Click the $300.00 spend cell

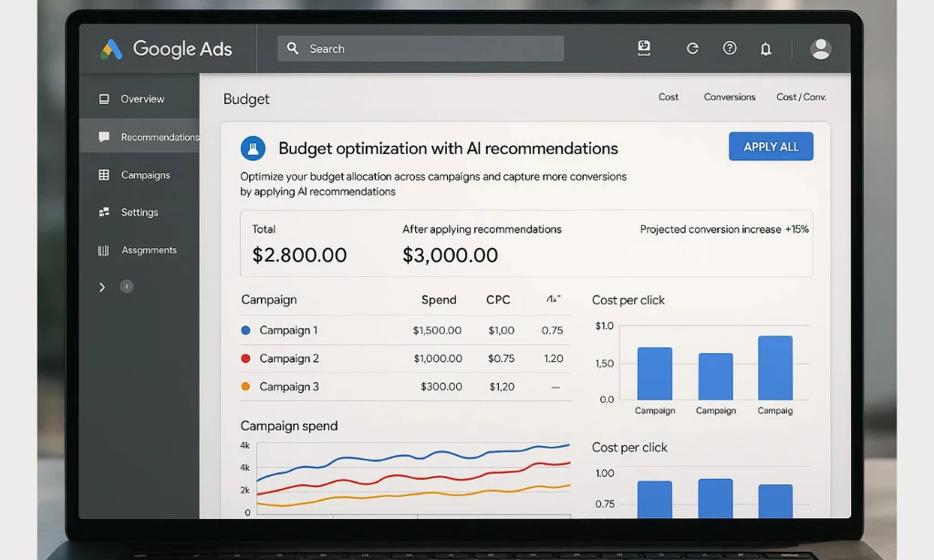(x=441, y=387)
